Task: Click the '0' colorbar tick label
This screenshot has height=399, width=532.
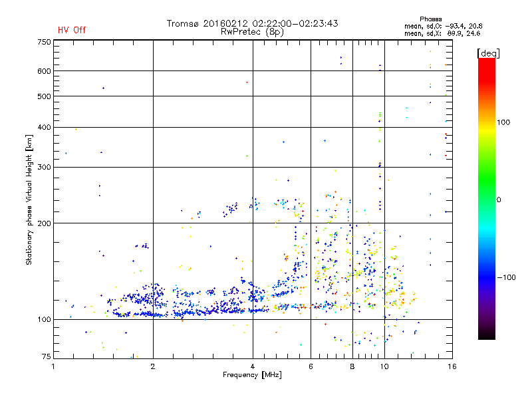Action: [499, 200]
